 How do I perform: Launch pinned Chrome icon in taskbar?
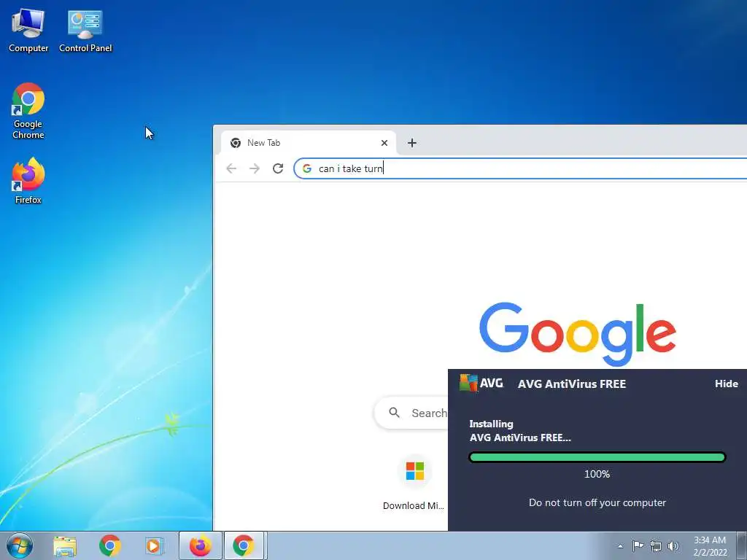[110, 545]
